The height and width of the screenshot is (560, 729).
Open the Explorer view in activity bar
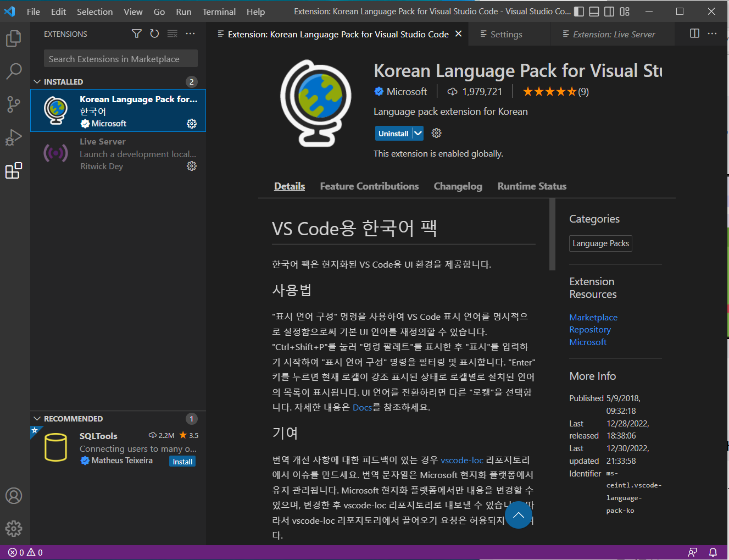[14, 38]
